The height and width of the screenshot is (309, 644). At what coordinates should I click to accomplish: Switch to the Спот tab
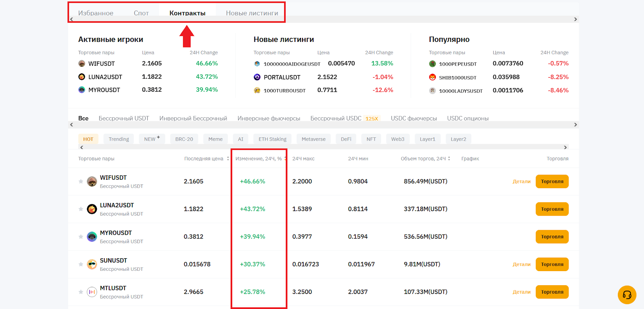(141, 13)
